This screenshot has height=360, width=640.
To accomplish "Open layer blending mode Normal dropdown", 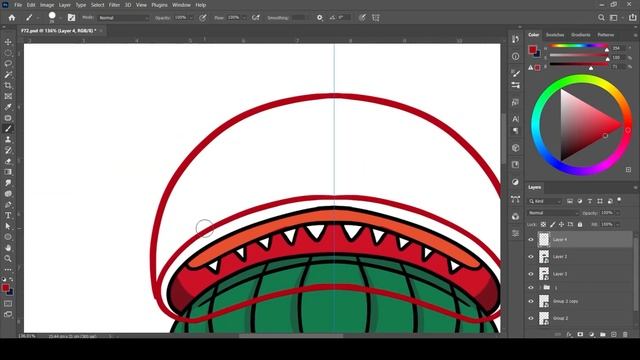I will pos(553,213).
